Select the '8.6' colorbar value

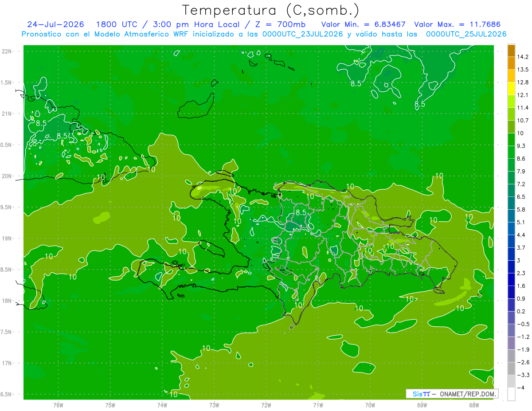point(521,159)
